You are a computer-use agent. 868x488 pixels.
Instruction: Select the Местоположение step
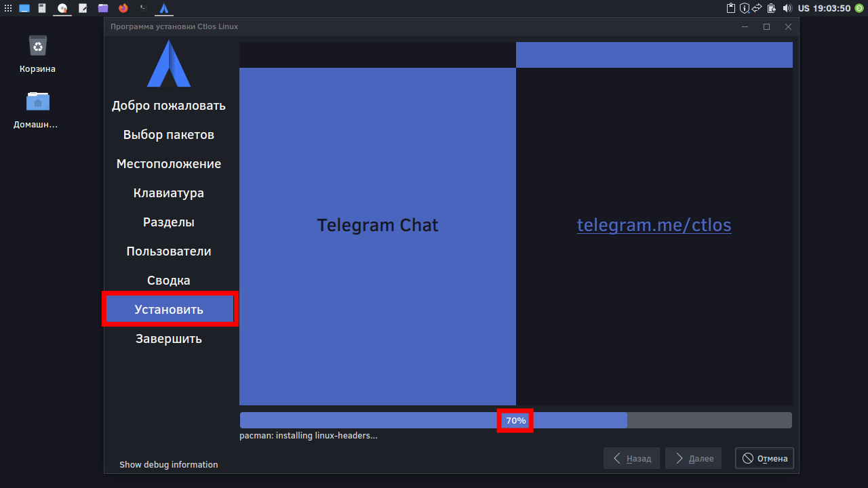(169, 164)
